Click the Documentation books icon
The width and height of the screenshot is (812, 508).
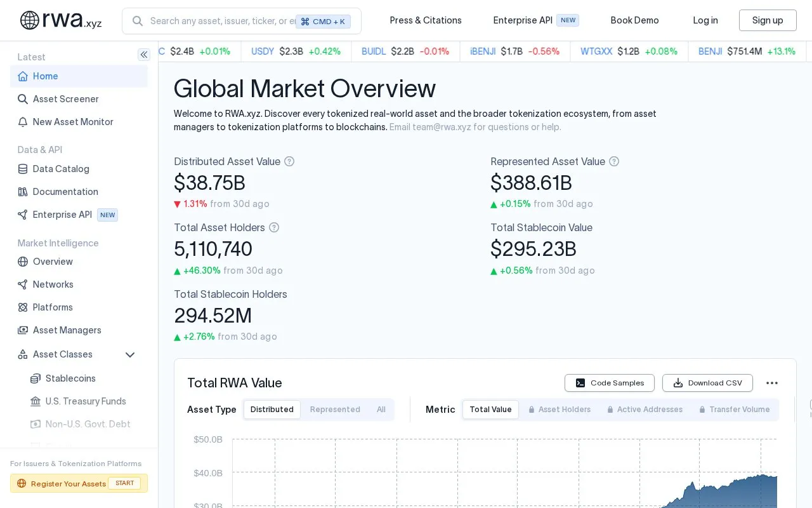click(23, 192)
